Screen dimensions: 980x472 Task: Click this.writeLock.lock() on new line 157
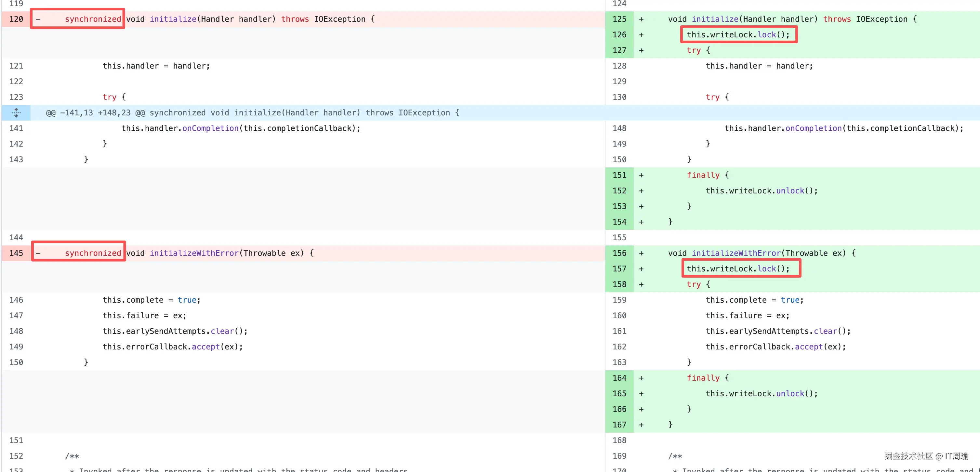coord(738,269)
